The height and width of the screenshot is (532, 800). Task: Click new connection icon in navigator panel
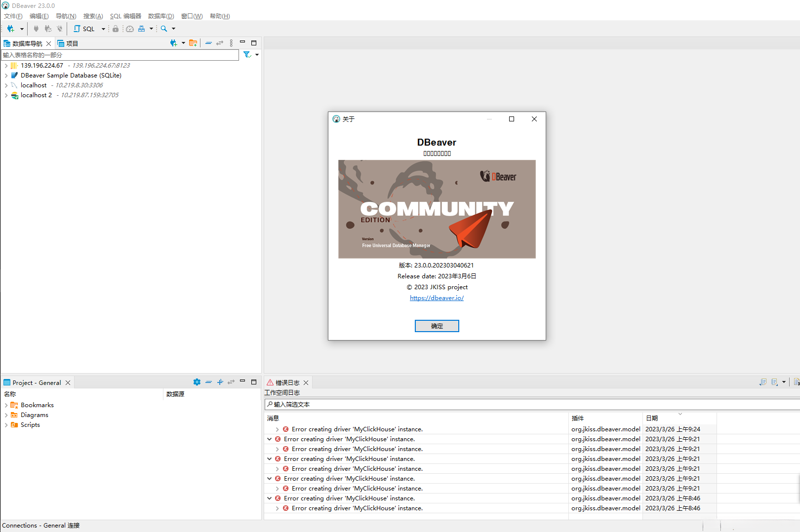point(173,43)
